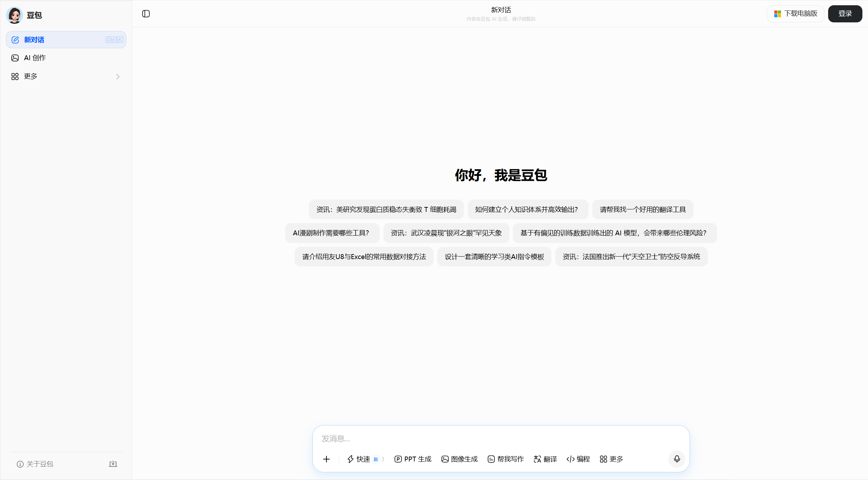Click suggestion about 有偏见的训练数据 伦理风险
Image resolution: width=868 pixels, height=480 pixels.
615,233
